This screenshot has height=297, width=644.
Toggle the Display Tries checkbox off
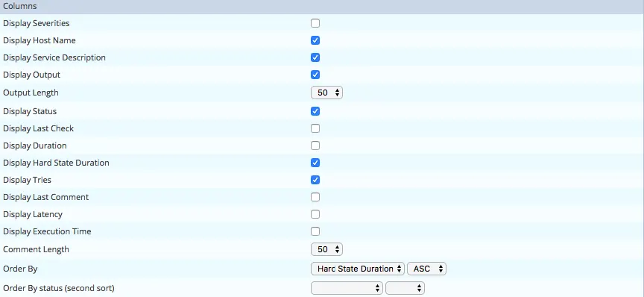click(315, 180)
